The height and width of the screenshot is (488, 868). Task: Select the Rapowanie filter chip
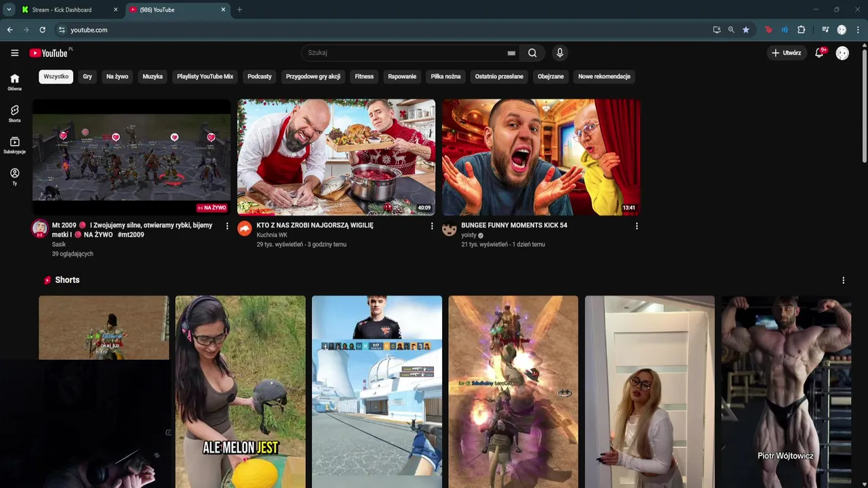[x=402, y=77]
